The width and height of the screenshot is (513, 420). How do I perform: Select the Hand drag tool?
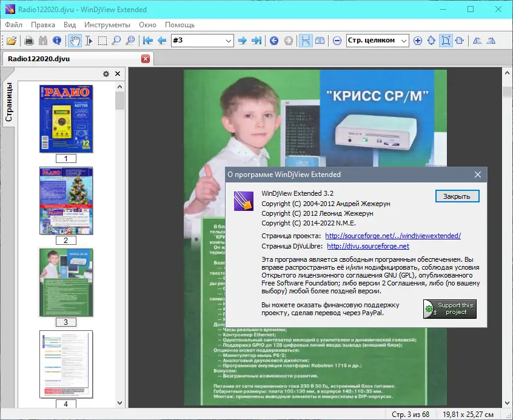[75, 41]
